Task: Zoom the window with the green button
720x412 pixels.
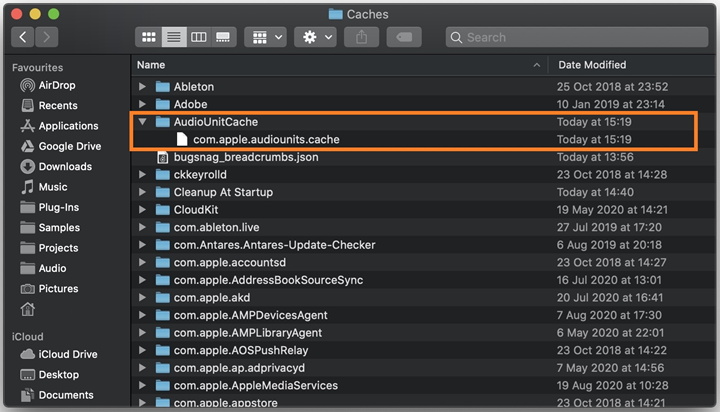Action: tap(54, 14)
